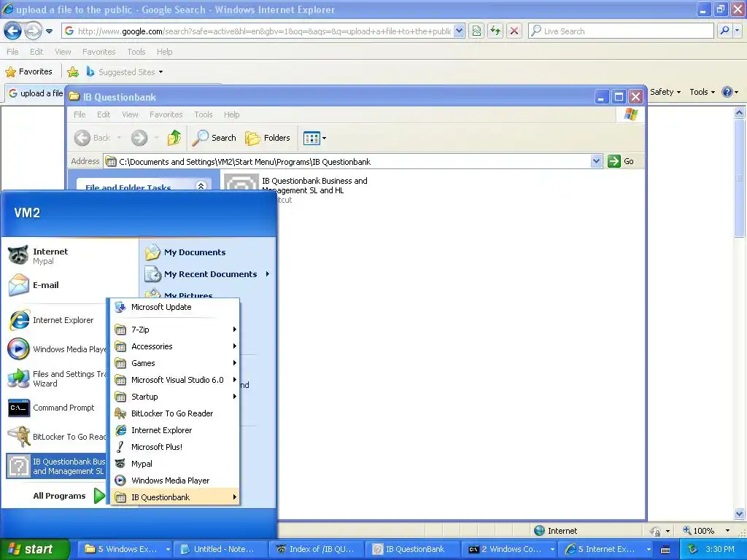This screenshot has width=747, height=560.
Task: Open the E-mail shortcut in Start menu
Action: (x=34, y=285)
